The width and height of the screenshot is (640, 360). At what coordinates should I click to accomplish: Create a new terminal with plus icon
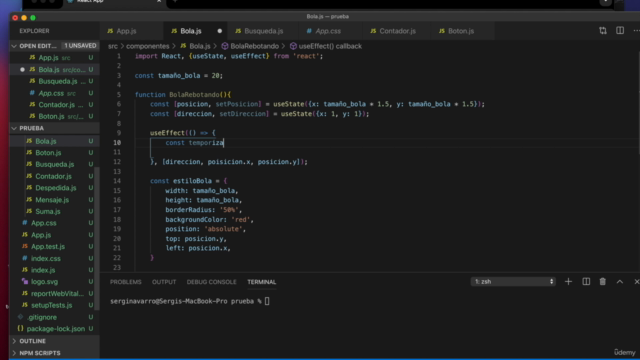(x=568, y=282)
